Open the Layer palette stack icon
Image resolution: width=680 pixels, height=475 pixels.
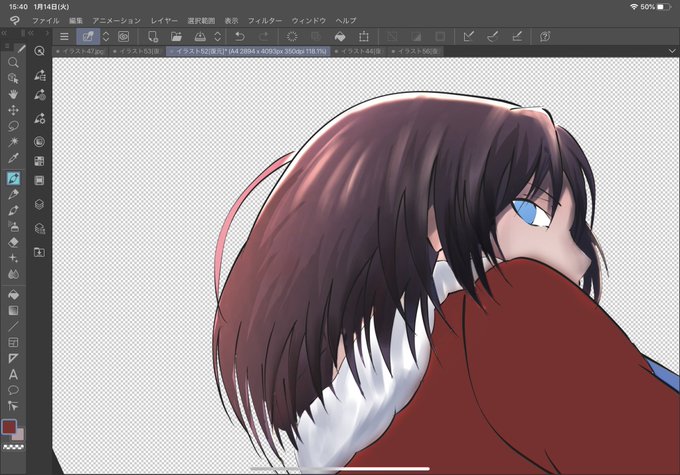(39, 204)
